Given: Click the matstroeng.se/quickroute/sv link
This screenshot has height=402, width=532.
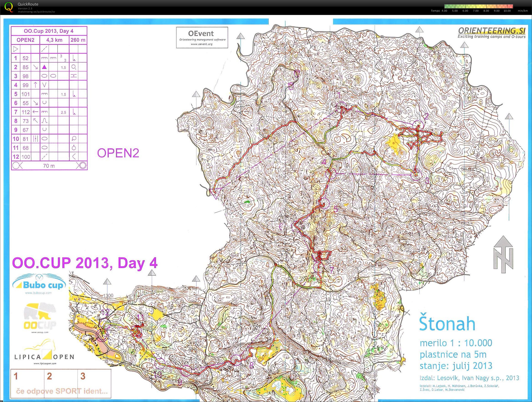Looking at the screenshot, I should (36, 12).
